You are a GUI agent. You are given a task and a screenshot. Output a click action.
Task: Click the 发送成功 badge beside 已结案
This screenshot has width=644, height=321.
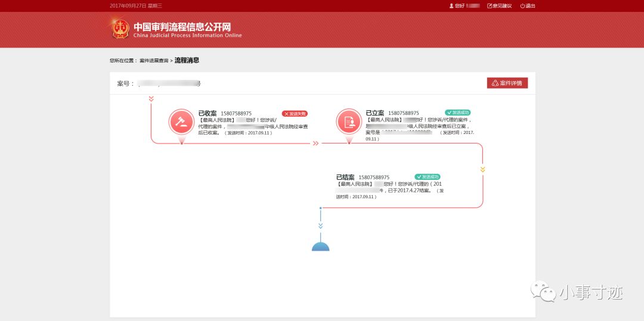[427, 177]
